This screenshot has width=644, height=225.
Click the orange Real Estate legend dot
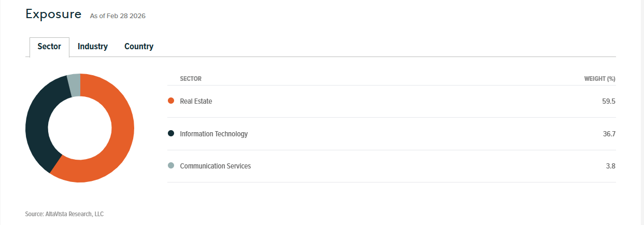[171, 101]
